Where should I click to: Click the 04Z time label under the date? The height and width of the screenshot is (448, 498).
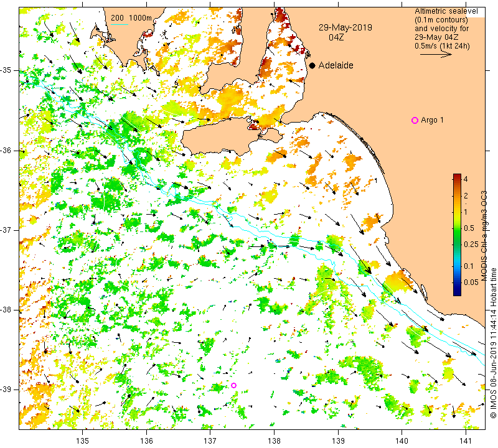(336, 37)
